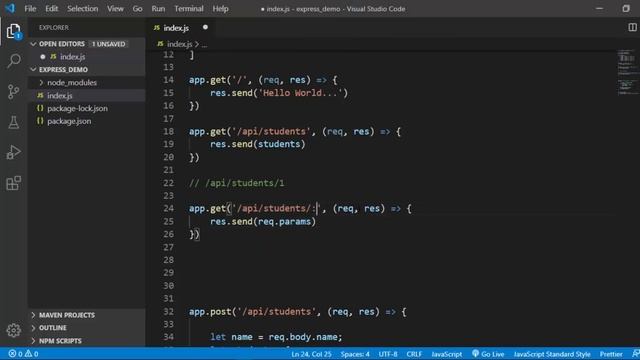The width and height of the screenshot is (640, 360).
Task: Click JavaScript Standard Style status item
Action: click(552, 354)
